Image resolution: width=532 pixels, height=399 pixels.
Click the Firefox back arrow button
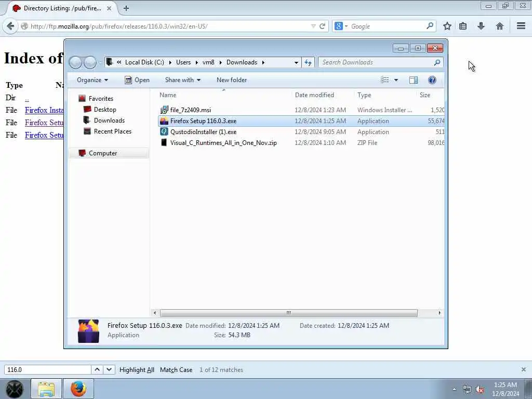(10, 26)
